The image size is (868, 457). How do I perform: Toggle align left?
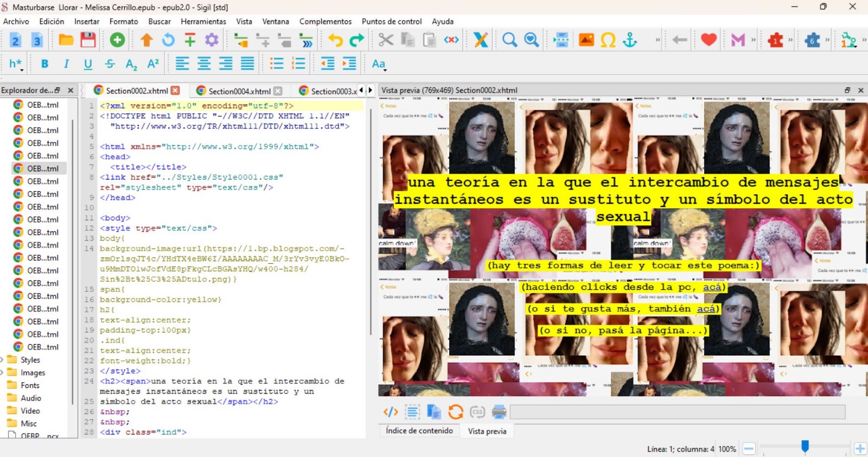click(x=182, y=64)
